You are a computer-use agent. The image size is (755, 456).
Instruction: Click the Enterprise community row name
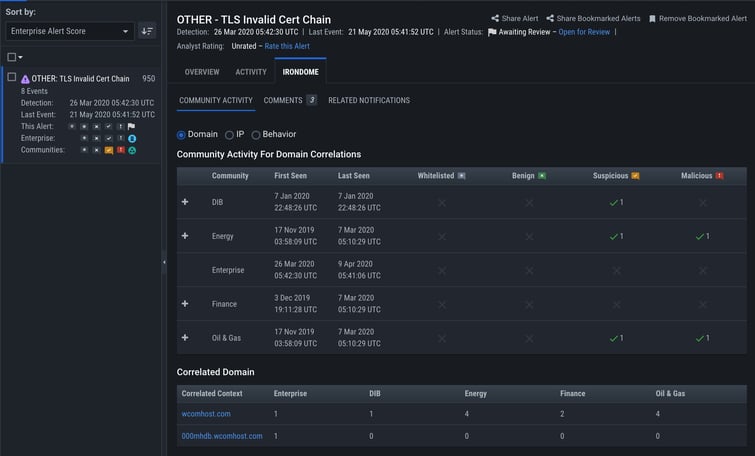pos(228,270)
